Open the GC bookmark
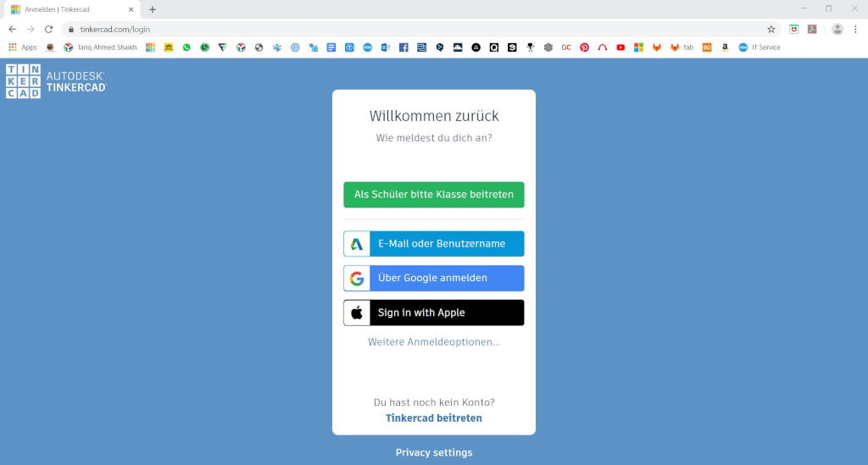This screenshot has width=868, height=465. 565,47
